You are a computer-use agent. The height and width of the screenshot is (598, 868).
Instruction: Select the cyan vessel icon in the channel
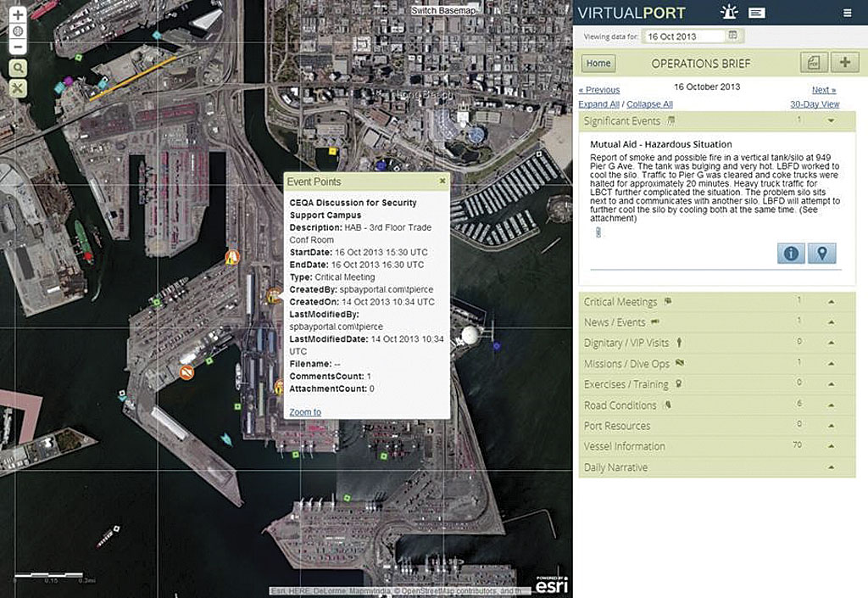tap(225, 439)
